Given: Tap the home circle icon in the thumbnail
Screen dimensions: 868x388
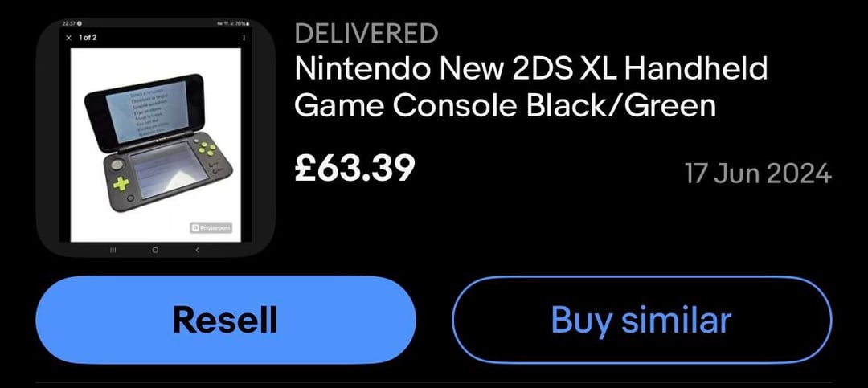Looking at the screenshot, I should pyautogui.click(x=155, y=250).
